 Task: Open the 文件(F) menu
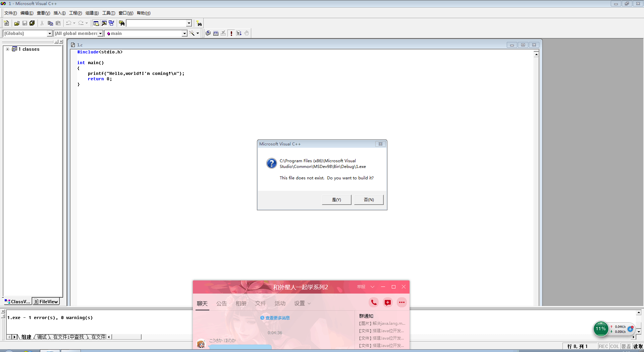point(10,13)
